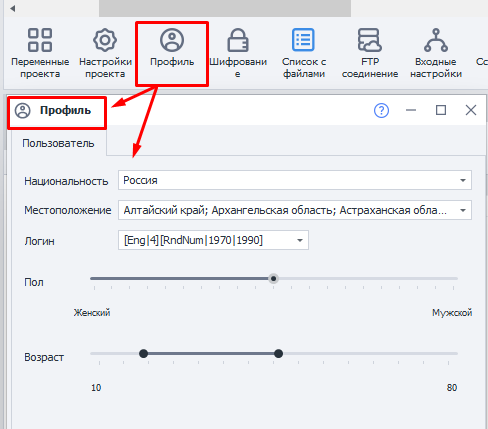Click the Местоположение regions field
The image size is (488, 429).
295,210
